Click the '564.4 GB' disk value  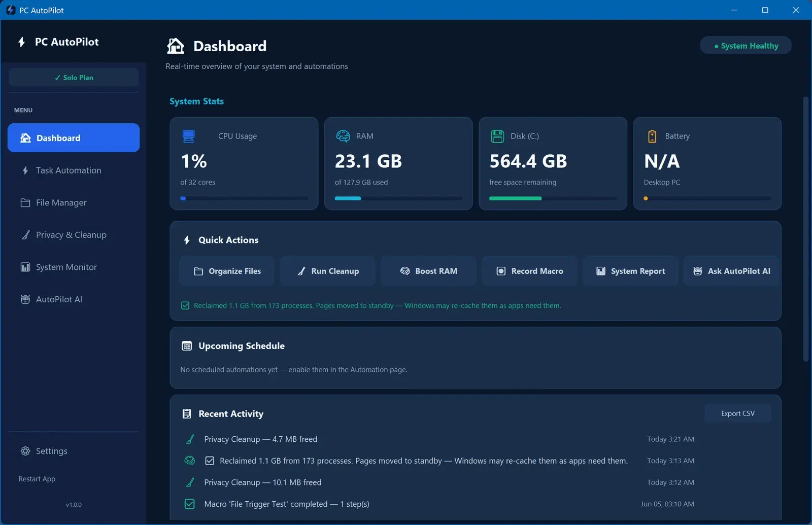click(528, 161)
